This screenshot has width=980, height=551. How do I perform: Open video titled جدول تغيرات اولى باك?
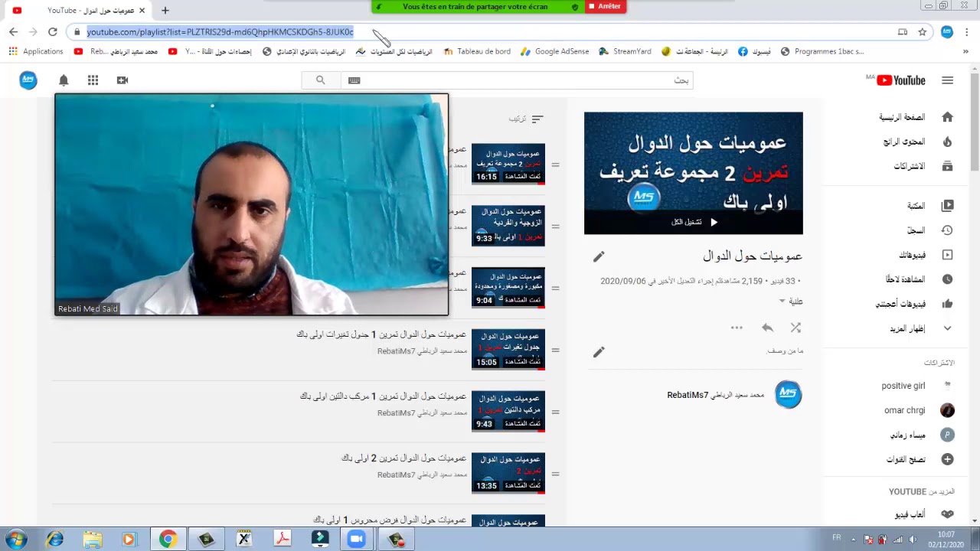[381, 334]
